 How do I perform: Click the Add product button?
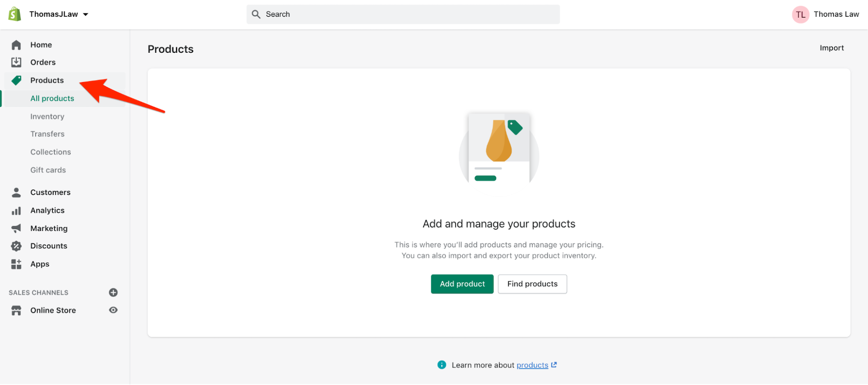click(x=462, y=284)
